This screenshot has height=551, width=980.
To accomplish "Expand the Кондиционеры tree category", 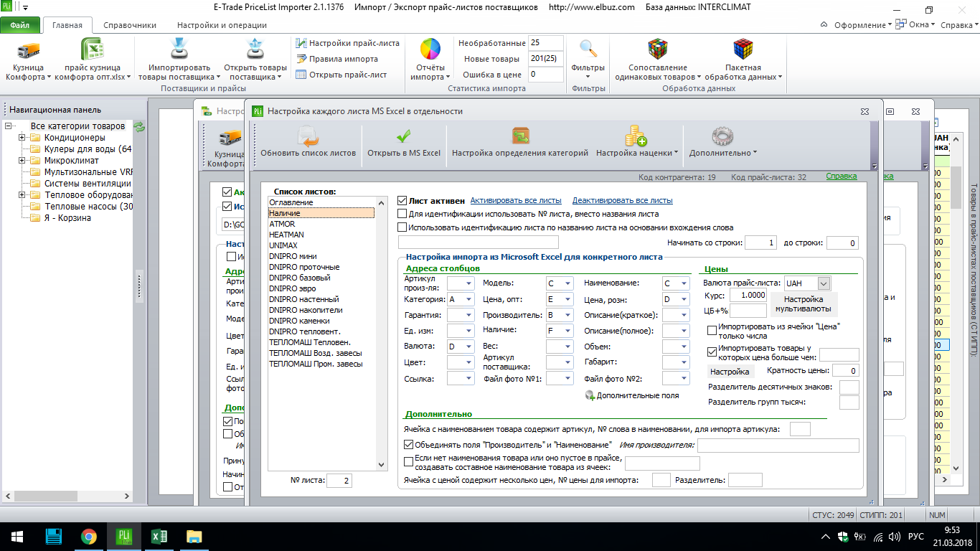I will tap(22, 138).
